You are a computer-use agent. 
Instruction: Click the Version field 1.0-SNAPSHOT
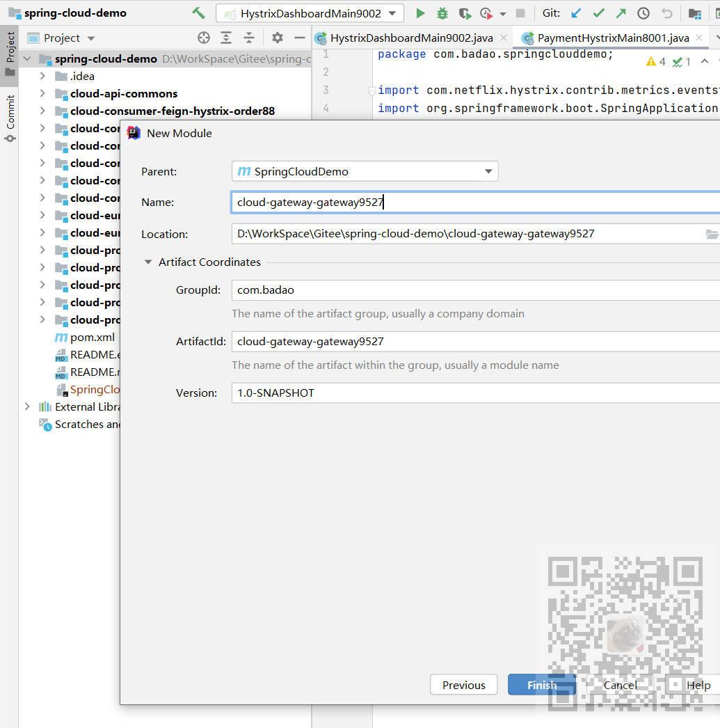(476, 393)
